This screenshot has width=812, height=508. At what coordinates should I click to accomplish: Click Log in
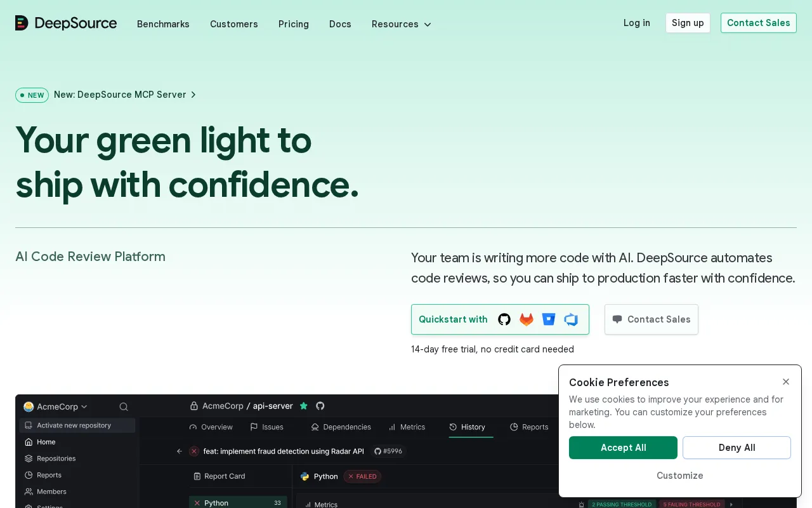coord(636,23)
